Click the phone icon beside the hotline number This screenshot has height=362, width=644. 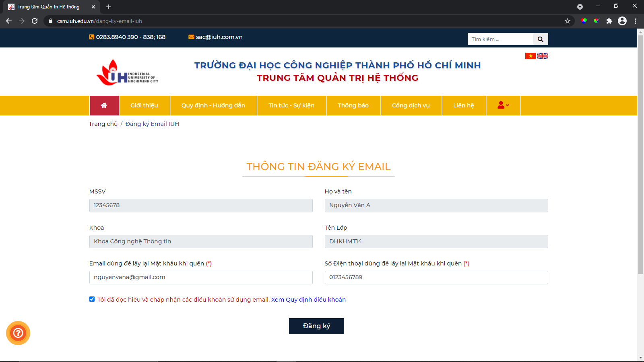[x=91, y=37]
